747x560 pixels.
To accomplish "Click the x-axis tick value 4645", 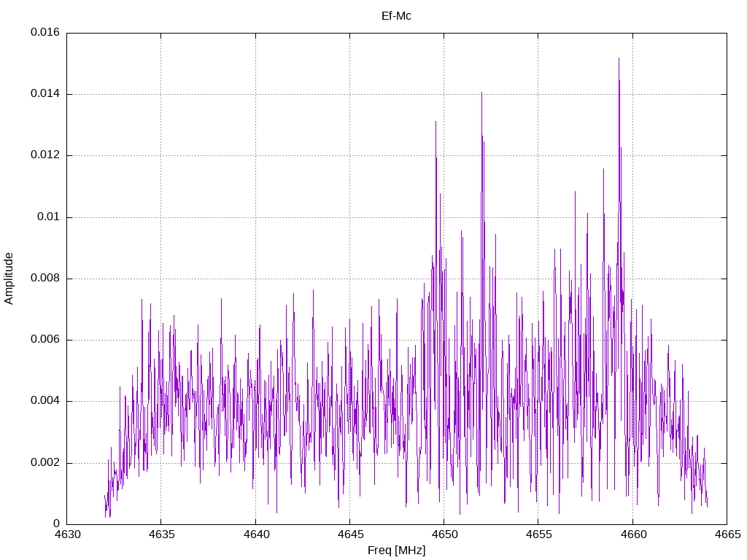I will pyautogui.click(x=350, y=534).
